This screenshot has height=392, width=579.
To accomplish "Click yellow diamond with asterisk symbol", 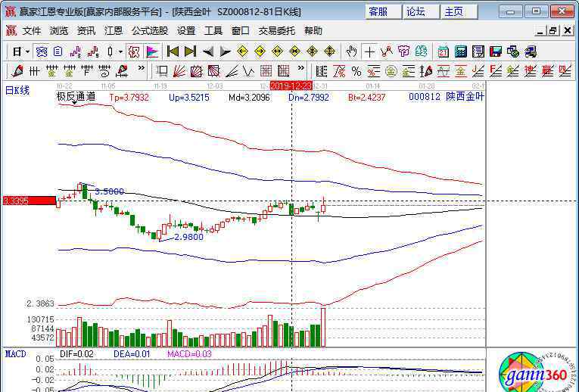I will (312, 51).
